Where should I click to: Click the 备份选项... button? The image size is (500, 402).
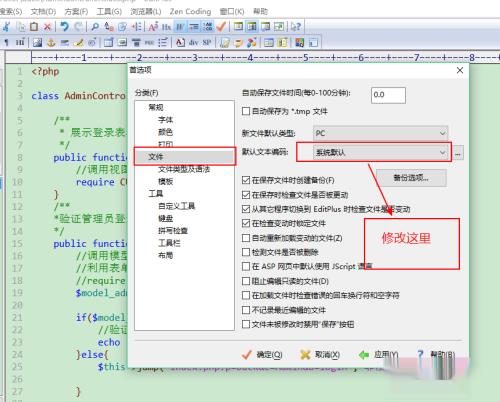[x=411, y=178]
